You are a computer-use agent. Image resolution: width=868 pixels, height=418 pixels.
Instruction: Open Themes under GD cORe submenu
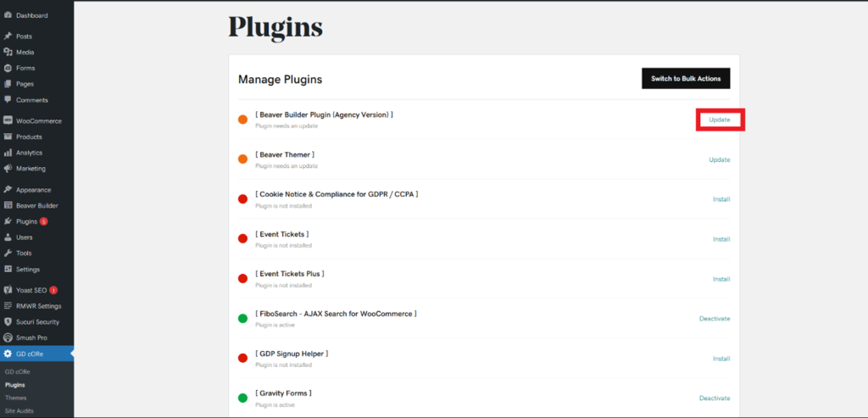click(15, 398)
